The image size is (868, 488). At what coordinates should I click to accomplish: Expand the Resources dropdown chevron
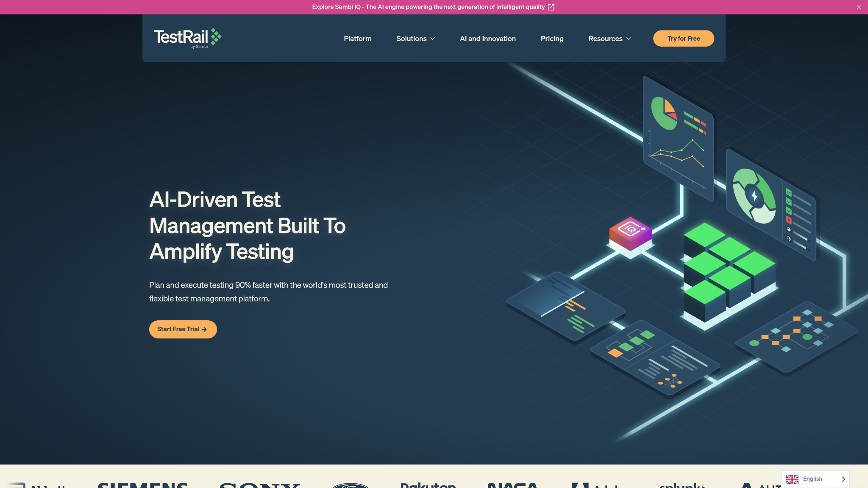(629, 39)
